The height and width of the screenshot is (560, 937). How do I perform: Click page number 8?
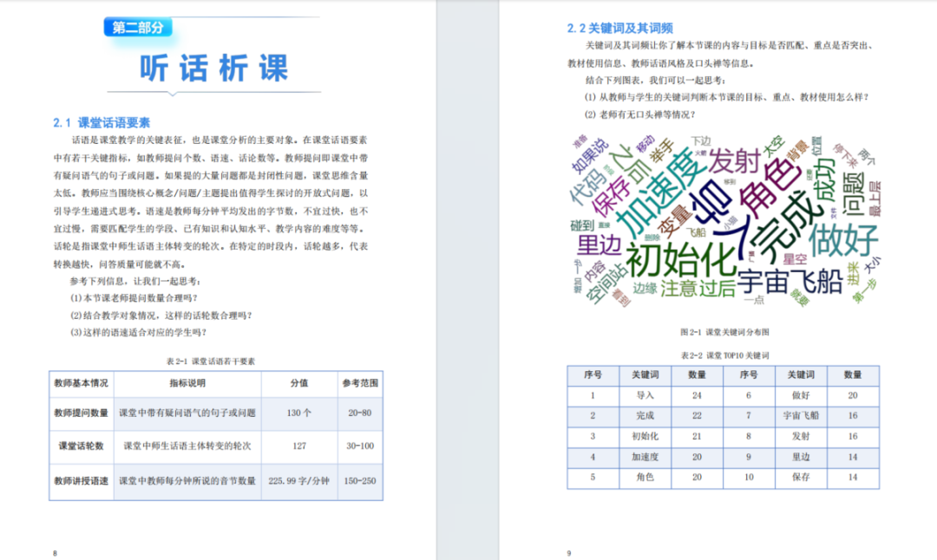point(55,553)
